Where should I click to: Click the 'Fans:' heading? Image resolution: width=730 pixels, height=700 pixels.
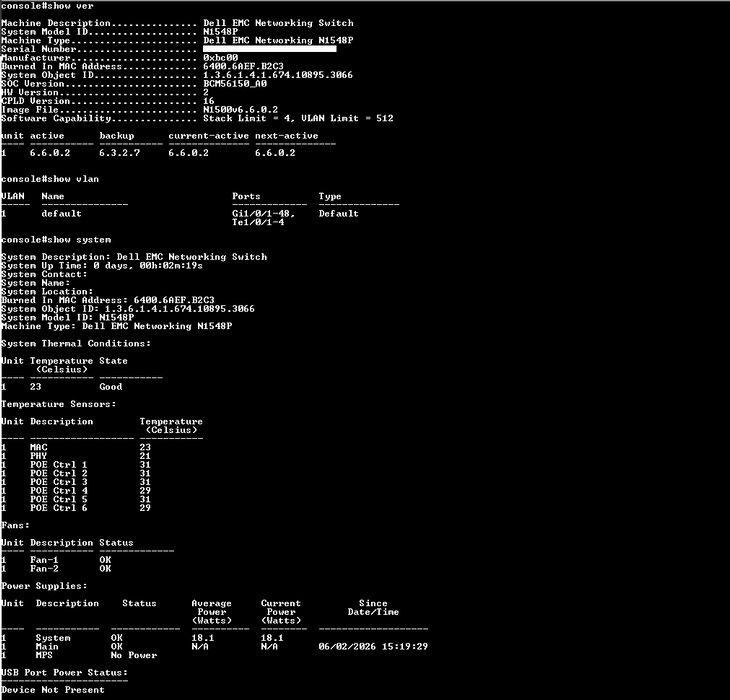tap(15, 525)
